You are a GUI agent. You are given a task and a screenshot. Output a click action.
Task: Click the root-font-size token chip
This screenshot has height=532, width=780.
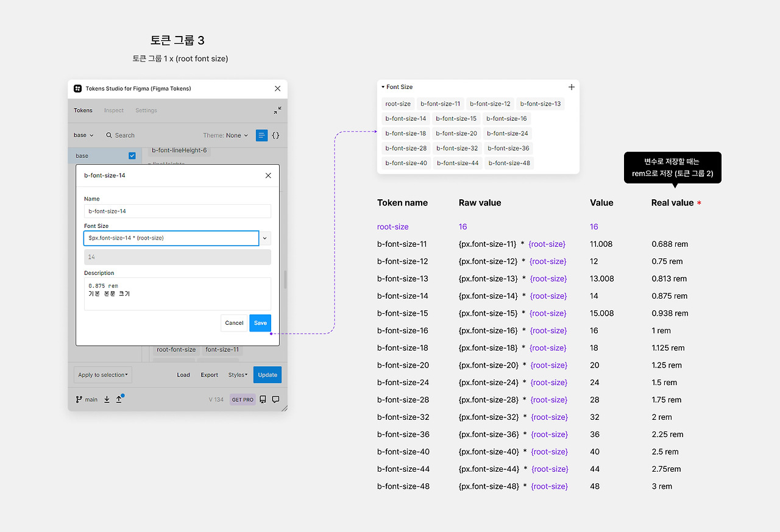(x=176, y=350)
